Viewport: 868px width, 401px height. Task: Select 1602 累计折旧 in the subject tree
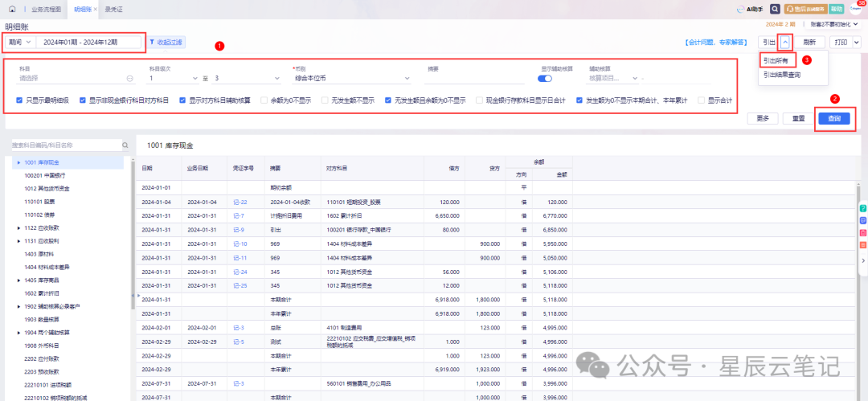43,293
